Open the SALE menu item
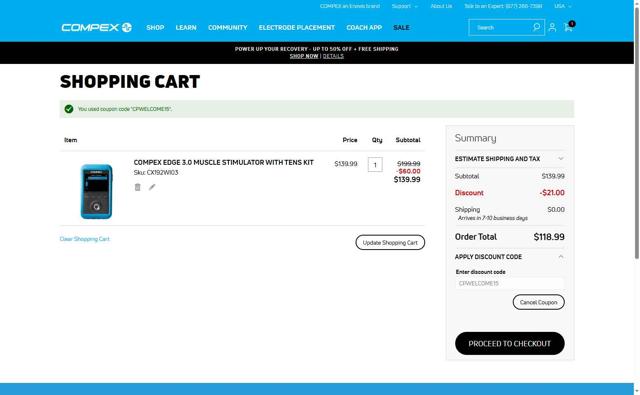 (x=401, y=27)
